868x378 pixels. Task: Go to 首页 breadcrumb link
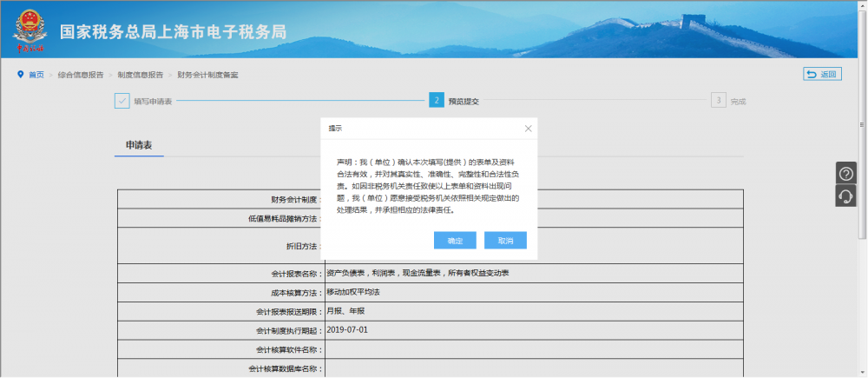pyautogui.click(x=36, y=75)
